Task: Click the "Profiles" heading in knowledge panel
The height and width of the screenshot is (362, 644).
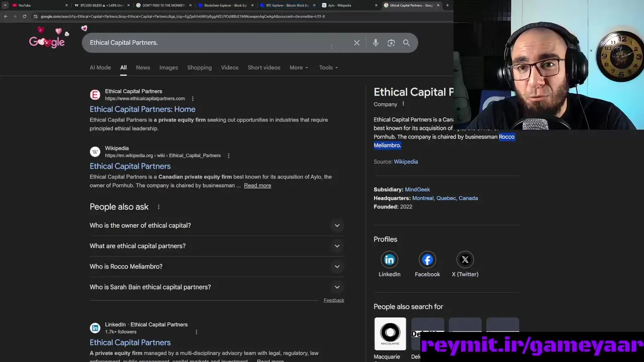Action: point(385,239)
